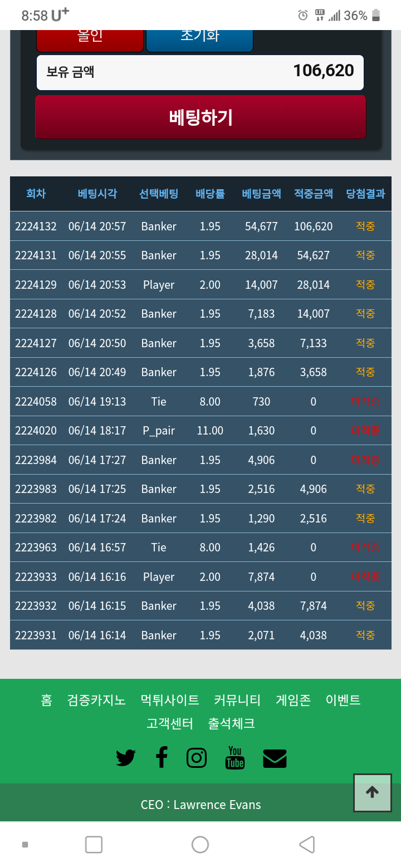Open the YouTube social icon
Screen dimensions: 401x868
tap(235, 758)
